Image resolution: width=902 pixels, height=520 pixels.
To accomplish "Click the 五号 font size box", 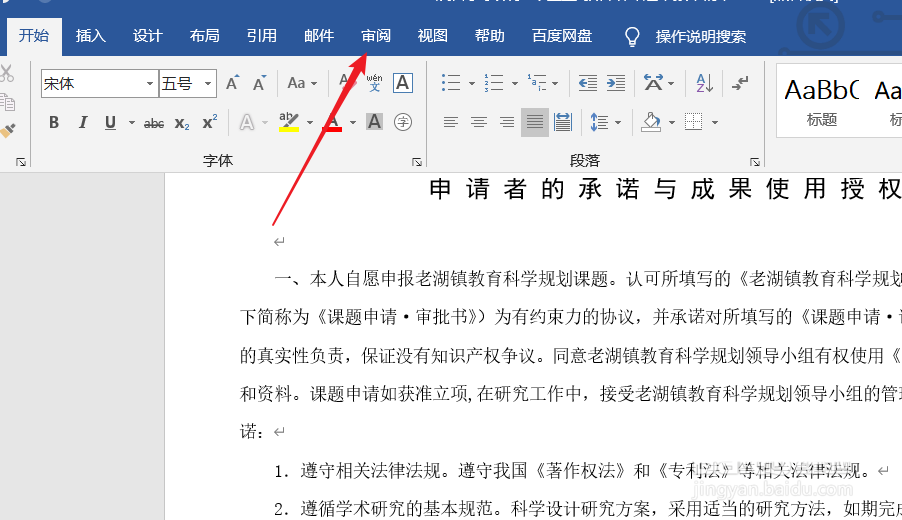I will click(x=180, y=83).
